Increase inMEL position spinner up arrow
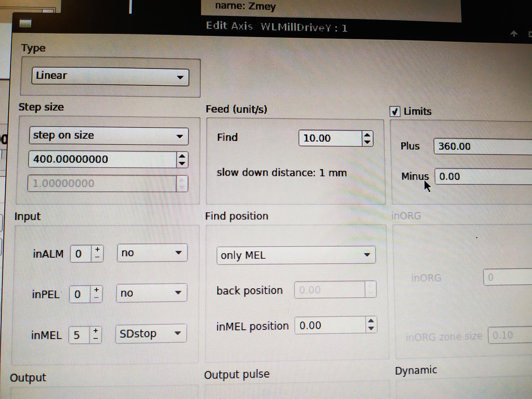The height and width of the screenshot is (399, 532). (x=371, y=321)
